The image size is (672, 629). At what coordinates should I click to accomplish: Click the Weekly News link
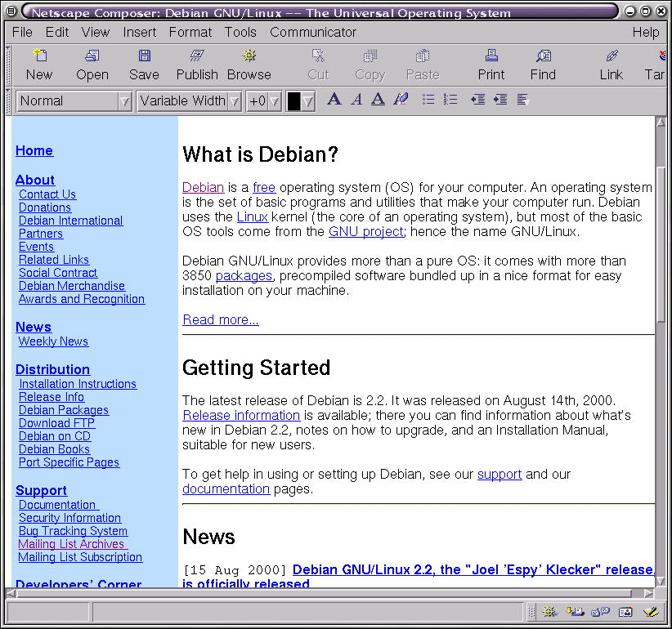[53, 341]
